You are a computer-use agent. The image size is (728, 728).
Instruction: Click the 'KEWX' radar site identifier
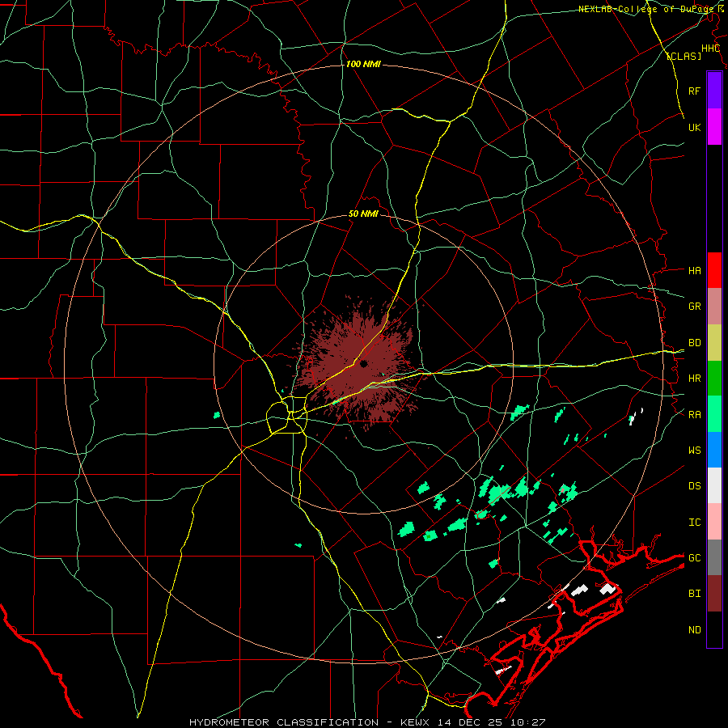[415, 722]
